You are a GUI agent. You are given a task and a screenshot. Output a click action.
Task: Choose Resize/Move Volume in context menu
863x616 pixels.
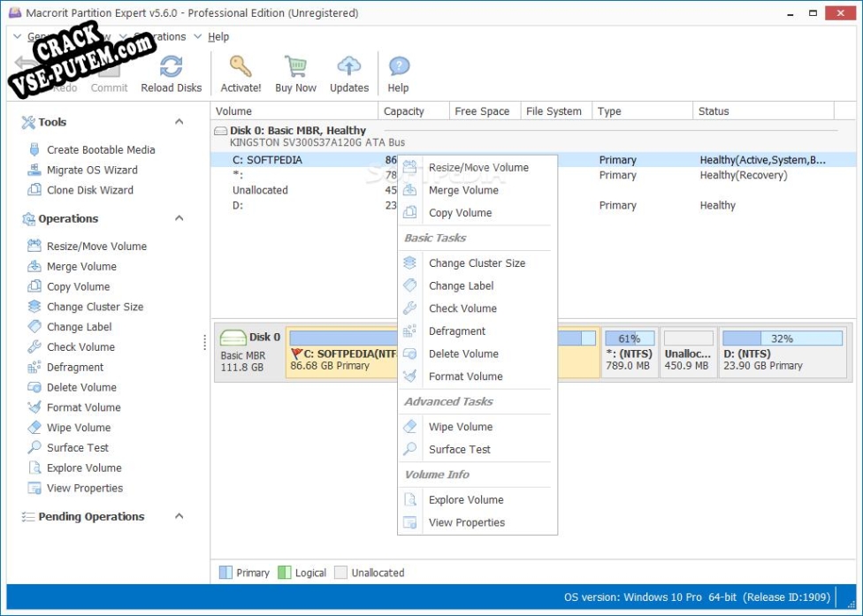coord(477,168)
